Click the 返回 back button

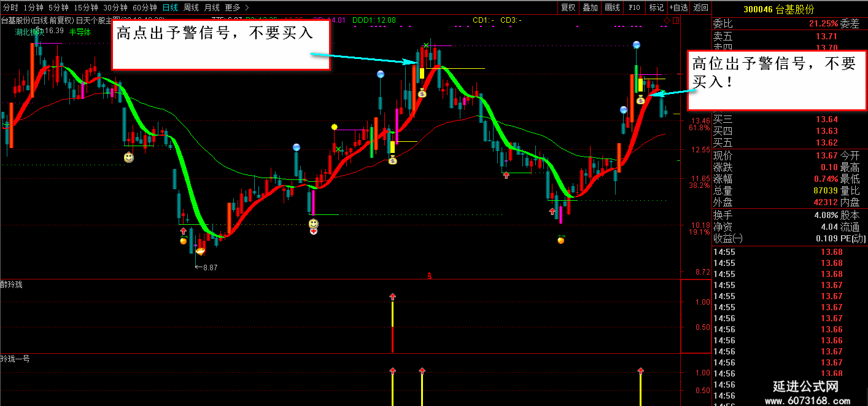click(700, 7)
